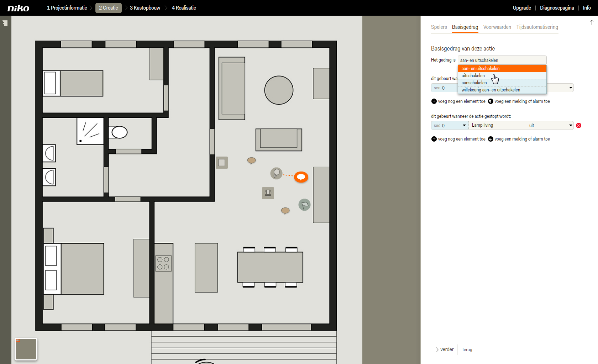Screen dimensions: 598x364
Task: Open the sec 0 dropdown under stop action
Action: (450, 126)
